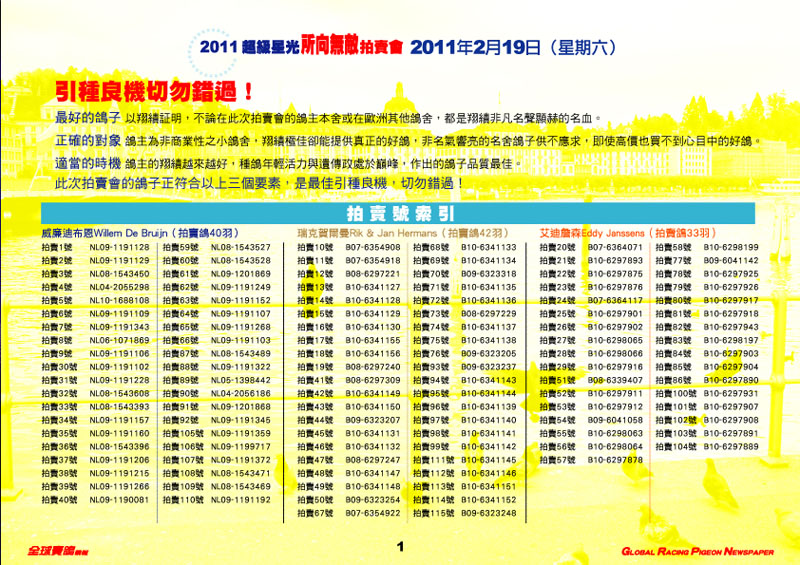Click lot label 拍賣104號
The height and width of the screenshot is (565, 800).
click(x=676, y=447)
